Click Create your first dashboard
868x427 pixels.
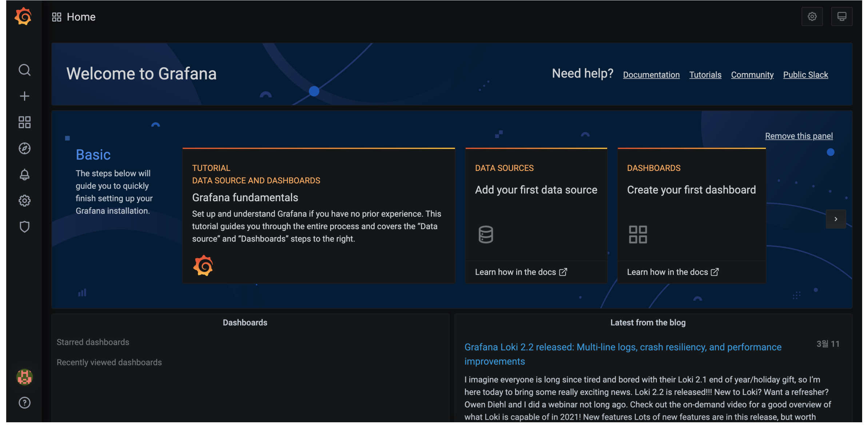pyautogui.click(x=692, y=190)
